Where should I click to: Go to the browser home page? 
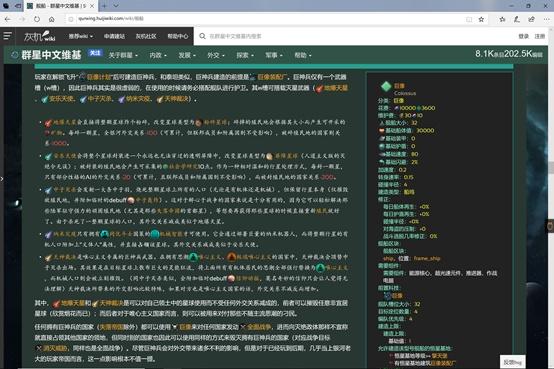(x=52, y=19)
